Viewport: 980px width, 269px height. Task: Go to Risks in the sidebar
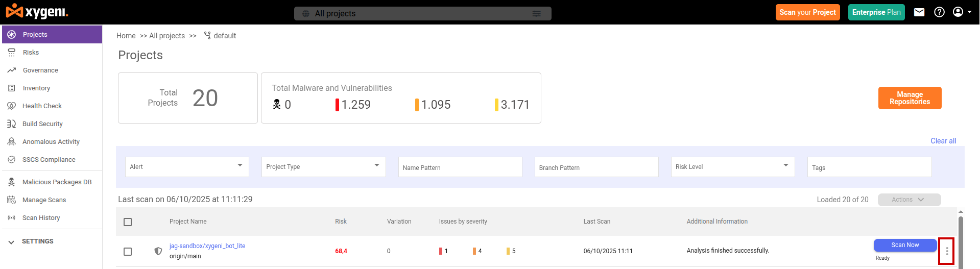(x=31, y=53)
